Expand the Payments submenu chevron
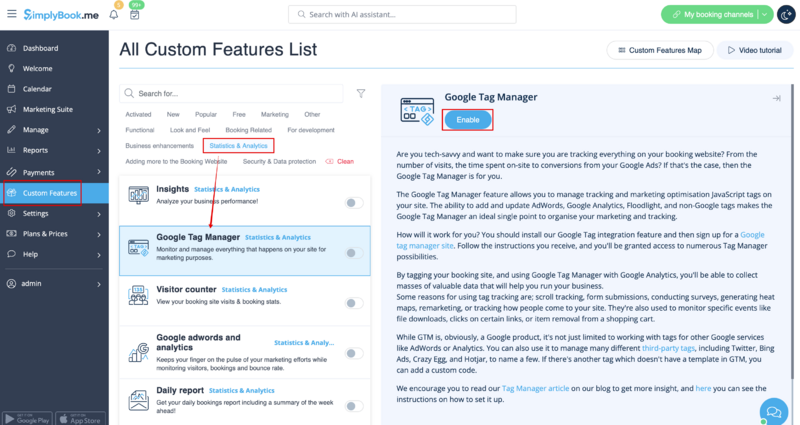The width and height of the screenshot is (800, 425). (x=99, y=172)
